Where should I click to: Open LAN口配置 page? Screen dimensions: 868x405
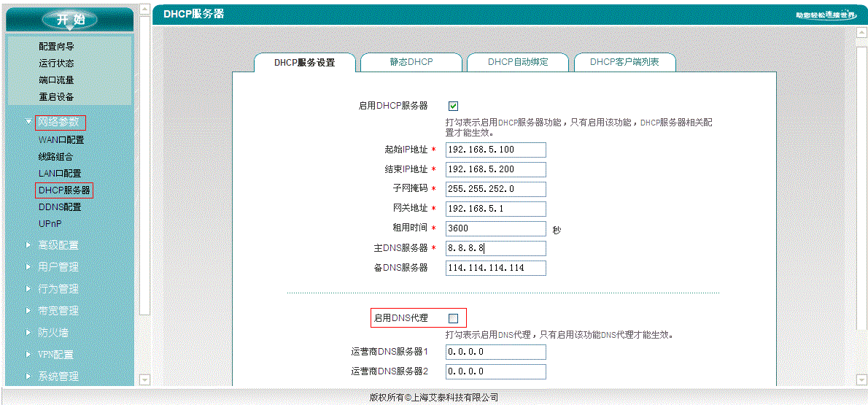(x=60, y=174)
